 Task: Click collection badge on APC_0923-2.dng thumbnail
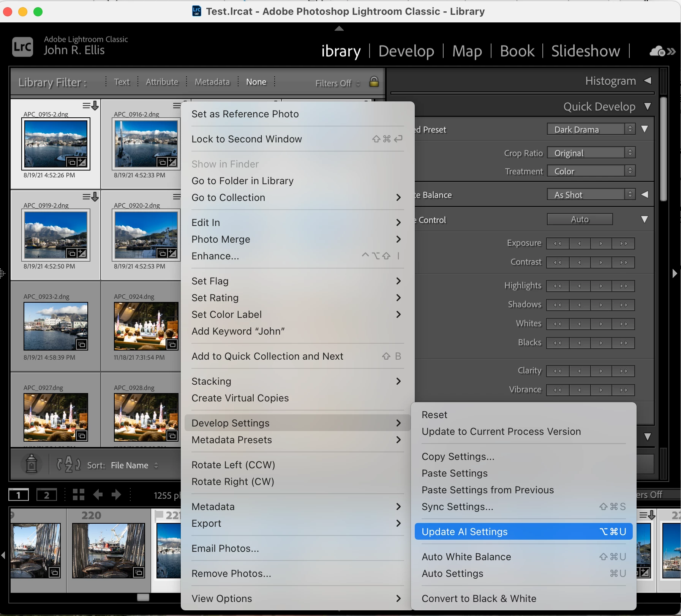(x=82, y=344)
